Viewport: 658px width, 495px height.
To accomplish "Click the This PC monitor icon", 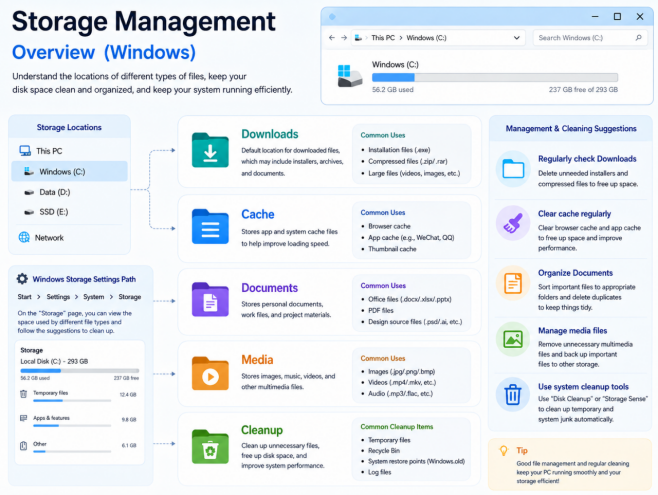I will pyautogui.click(x=25, y=151).
